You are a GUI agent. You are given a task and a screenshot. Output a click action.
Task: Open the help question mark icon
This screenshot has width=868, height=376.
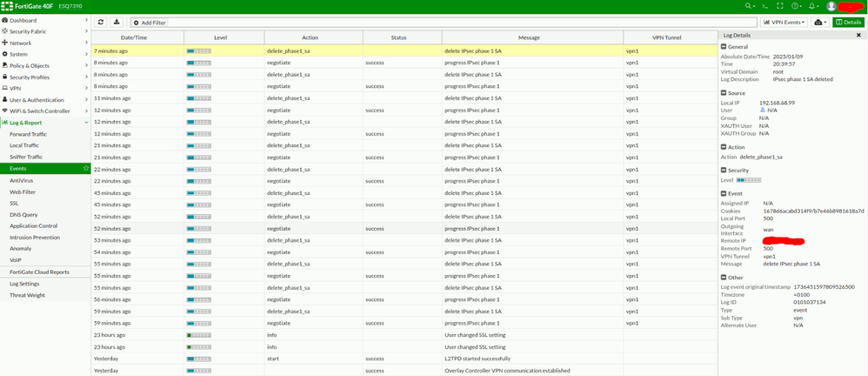point(795,6)
